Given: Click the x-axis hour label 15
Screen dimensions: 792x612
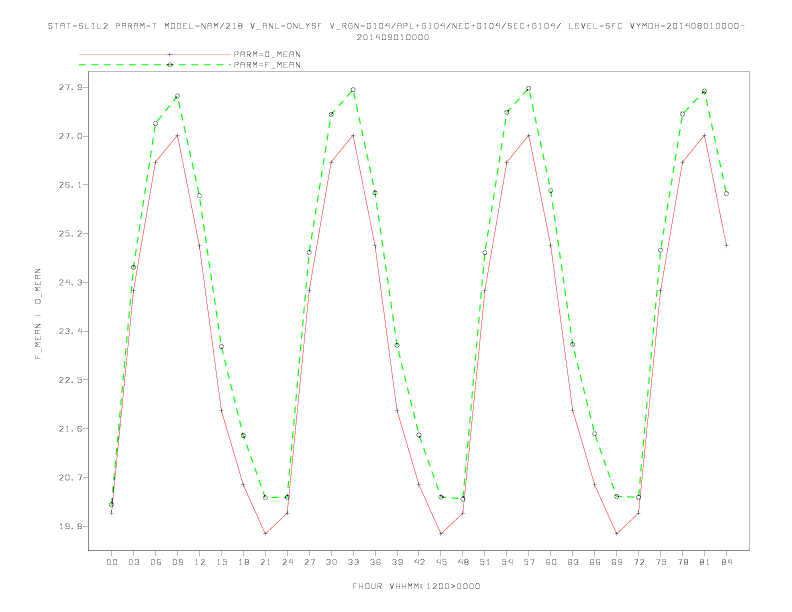Looking at the screenshot, I should coord(221,562).
